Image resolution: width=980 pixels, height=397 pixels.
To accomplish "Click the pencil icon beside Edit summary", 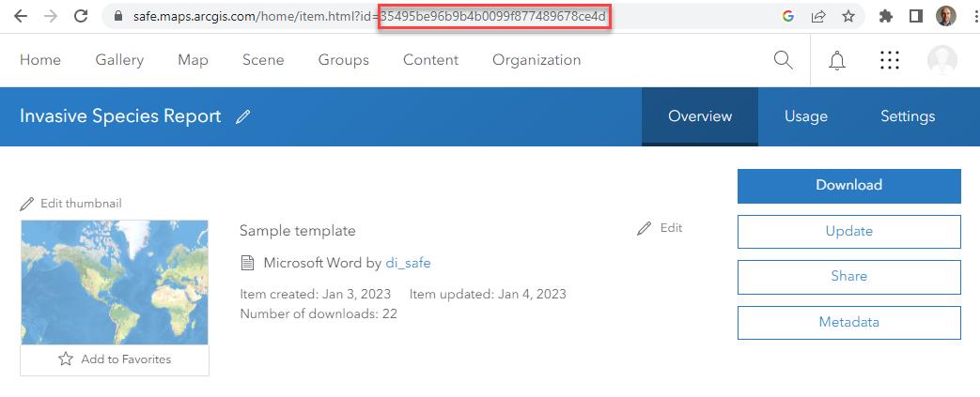I will pos(644,228).
